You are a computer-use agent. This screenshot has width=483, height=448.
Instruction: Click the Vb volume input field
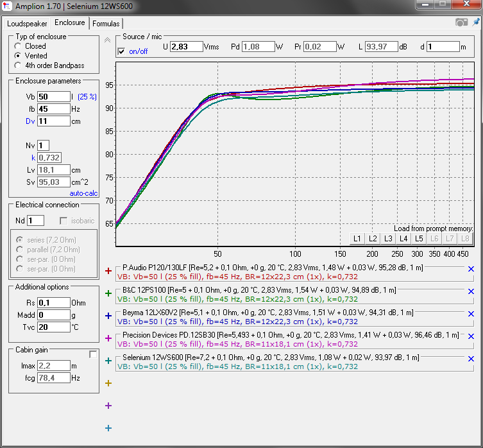point(54,97)
